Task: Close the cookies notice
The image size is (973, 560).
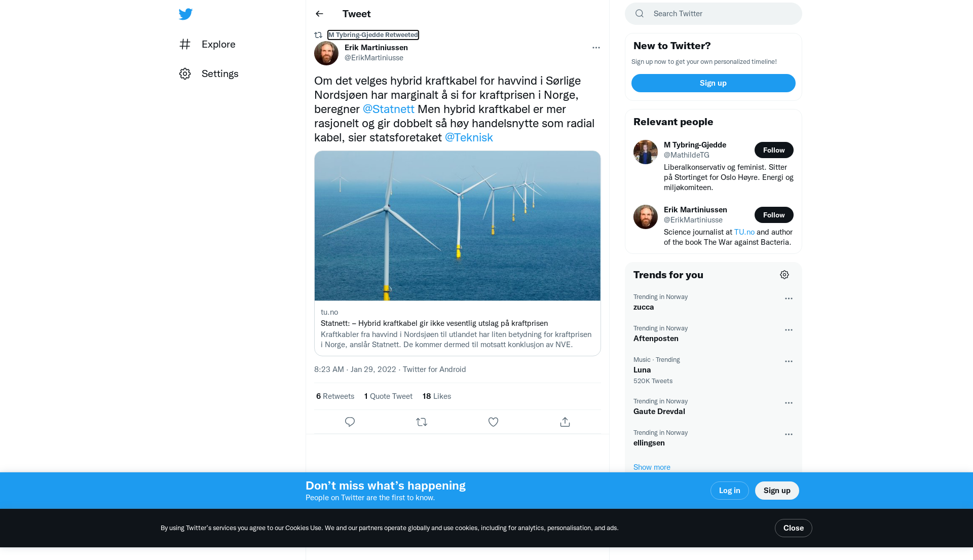Action: [794, 528]
